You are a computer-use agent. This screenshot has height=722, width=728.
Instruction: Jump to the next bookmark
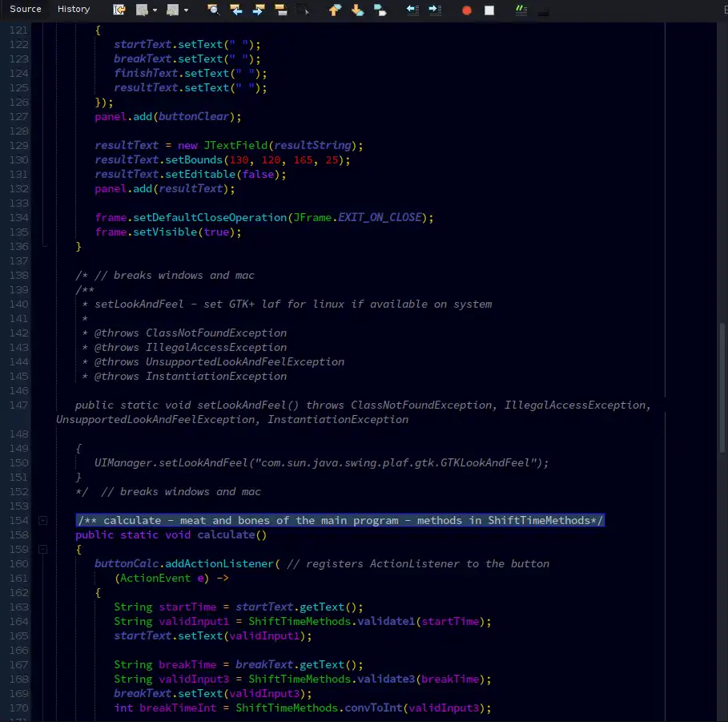click(357, 10)
